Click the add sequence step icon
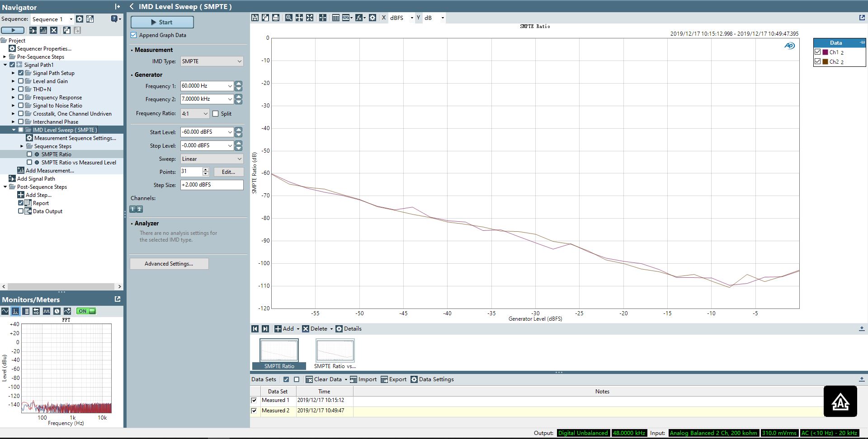This screenshot has height=439, width=868. 33,30
